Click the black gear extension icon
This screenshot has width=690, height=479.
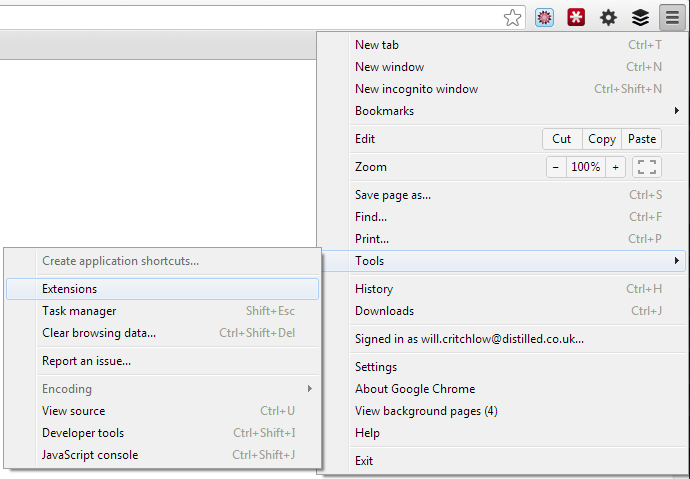(x=608, y=17)
